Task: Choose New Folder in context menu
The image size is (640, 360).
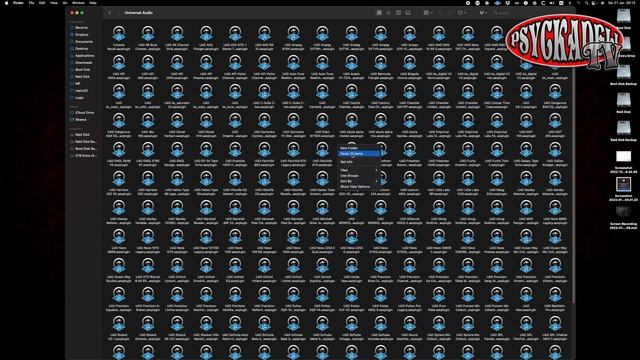Action: [359, 148]
